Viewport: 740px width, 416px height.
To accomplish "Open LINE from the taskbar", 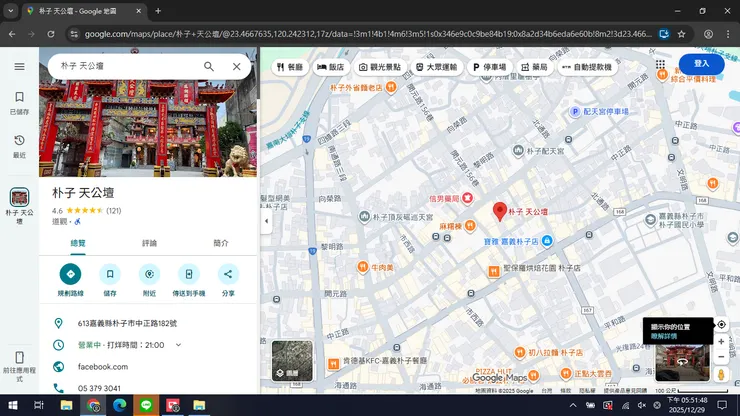I will coord(146,405).
